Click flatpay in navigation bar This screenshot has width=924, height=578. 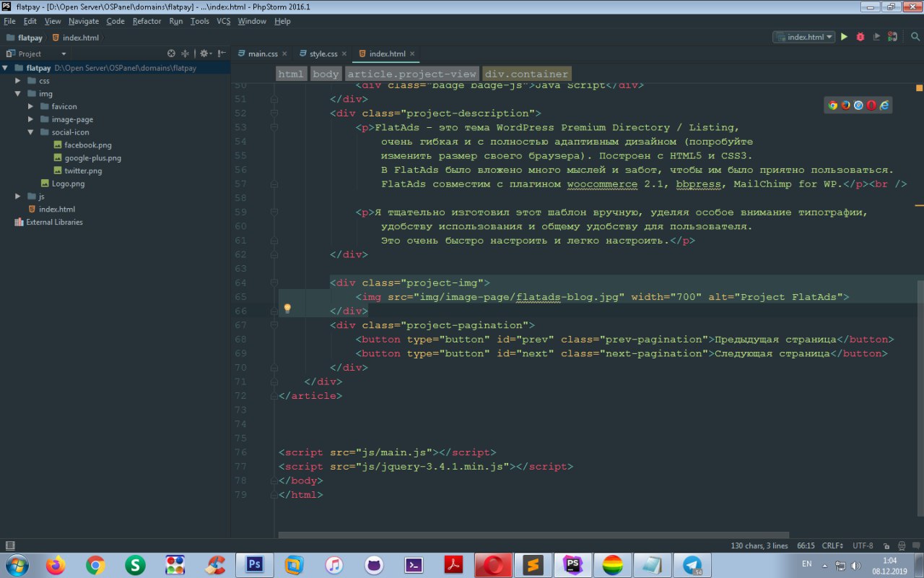pos(30,38)
